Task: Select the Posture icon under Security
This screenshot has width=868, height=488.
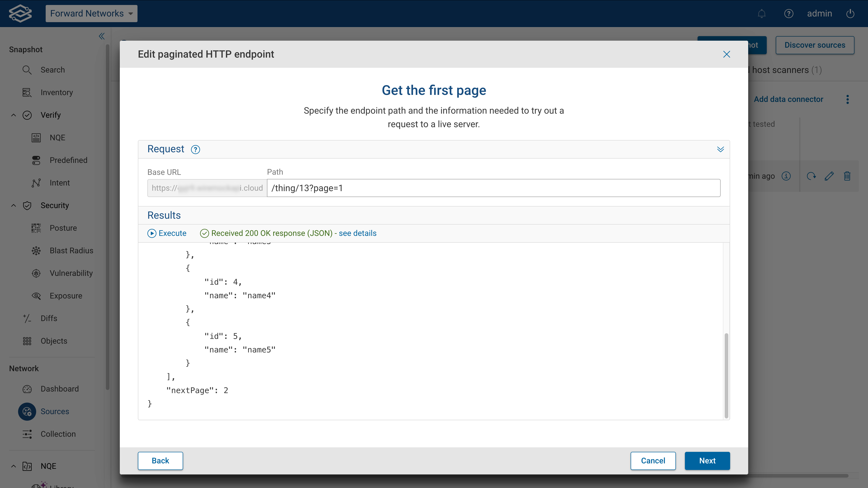Action: tap(36, 228)
